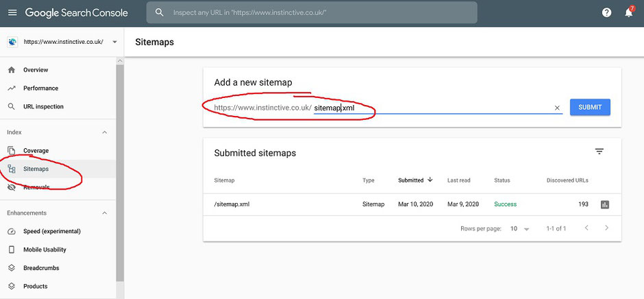The image size is (644, 299).
Task: Click the sidebar vertical scrollbar
Action: [x=120, y=173]
